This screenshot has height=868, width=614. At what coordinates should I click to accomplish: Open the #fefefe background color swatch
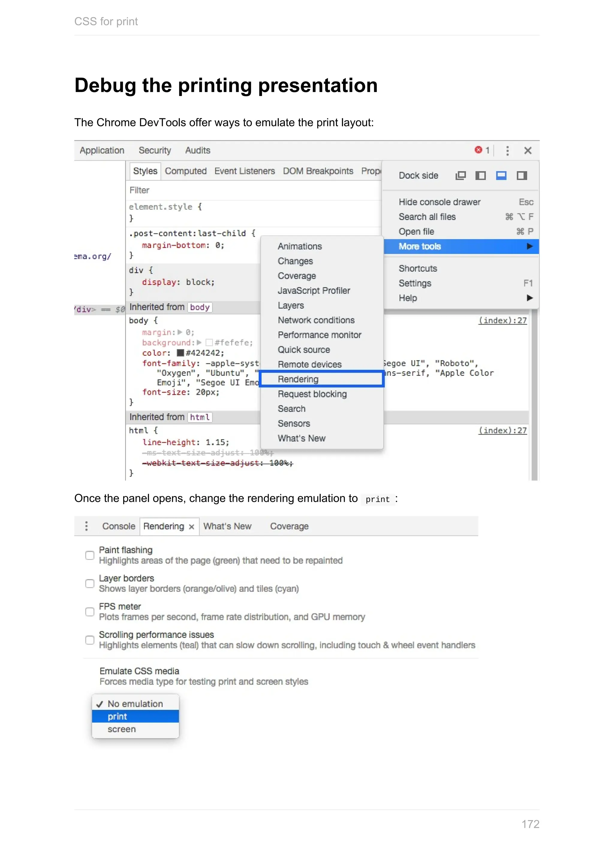click(209, 343)
